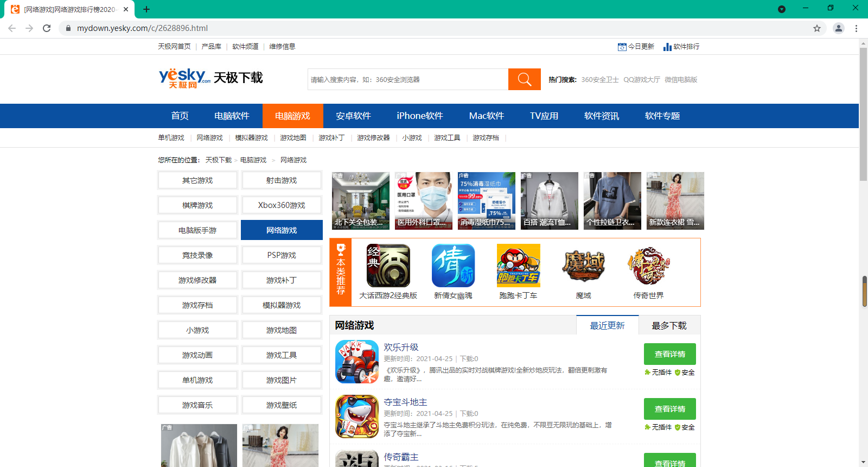Open Mac软件 navigation item
This screenshot has width=868, height=467.
487,116
